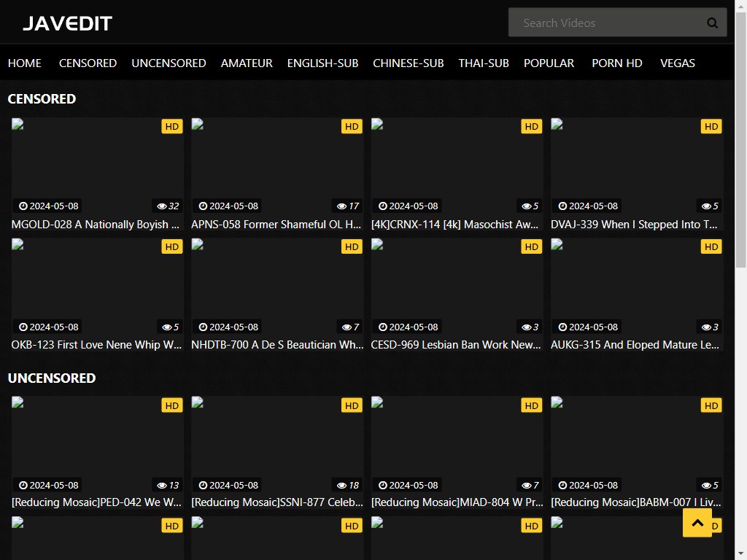Click the eye views icon showing 17
This screenshot has height=560, width=747.
tap(341, 206)
